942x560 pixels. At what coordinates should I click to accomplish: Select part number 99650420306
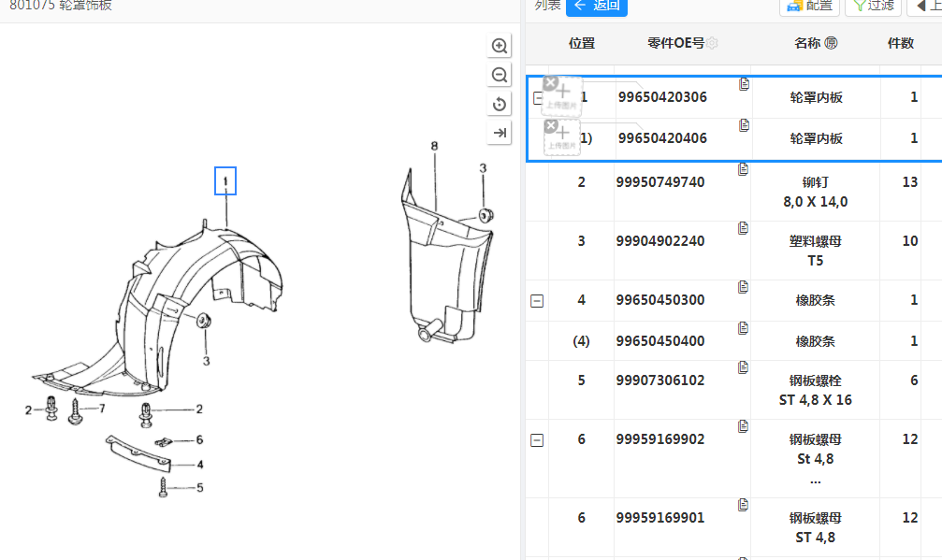point(662,97)
